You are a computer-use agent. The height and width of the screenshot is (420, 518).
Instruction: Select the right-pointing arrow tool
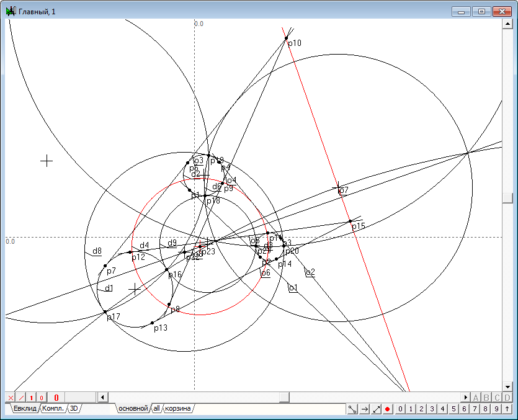click(x=364, y=409)
